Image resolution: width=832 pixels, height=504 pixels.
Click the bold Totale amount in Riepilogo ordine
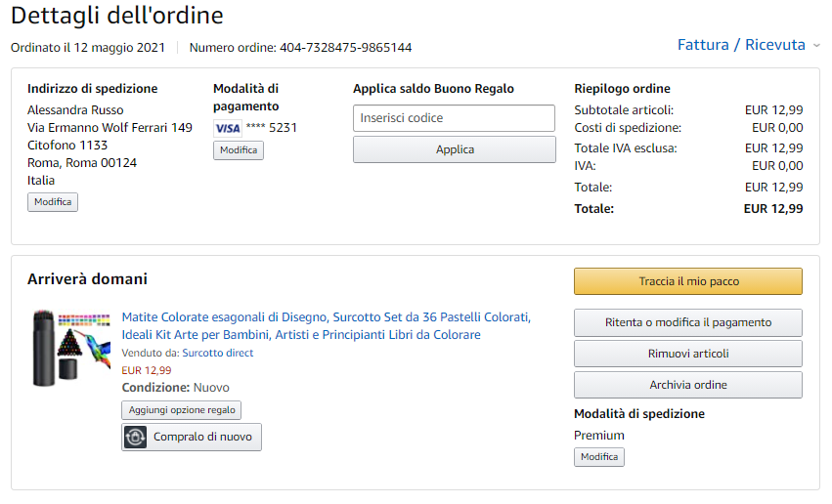click(772, 208)
